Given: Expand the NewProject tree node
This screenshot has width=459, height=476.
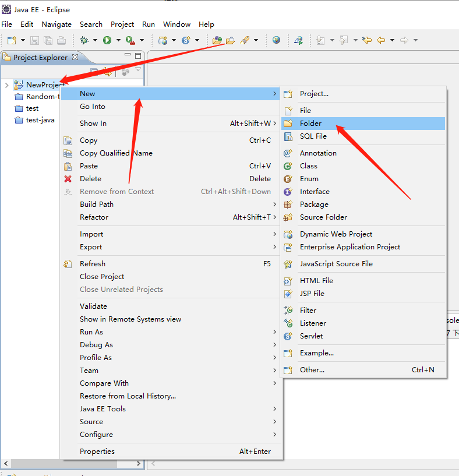Looking at the screenshot, I should click(x=6, y=85).
